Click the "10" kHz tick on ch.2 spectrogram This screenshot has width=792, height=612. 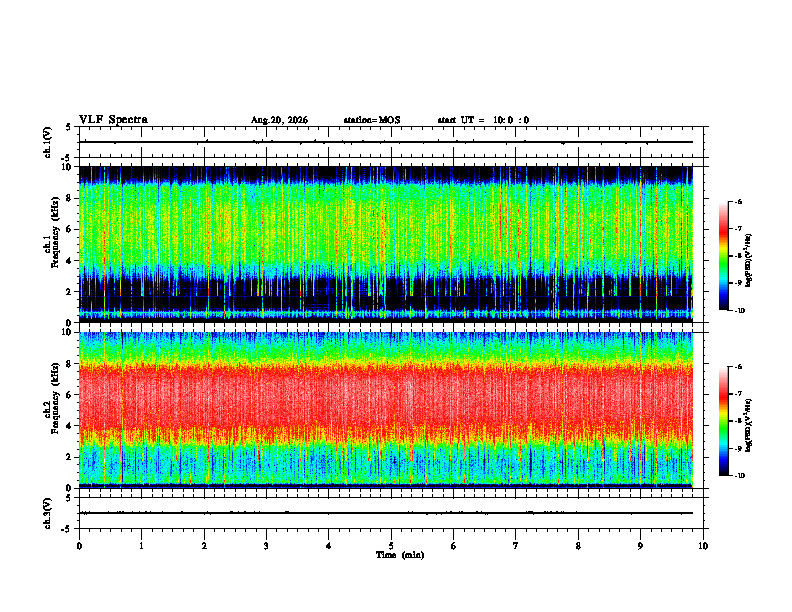68,332
